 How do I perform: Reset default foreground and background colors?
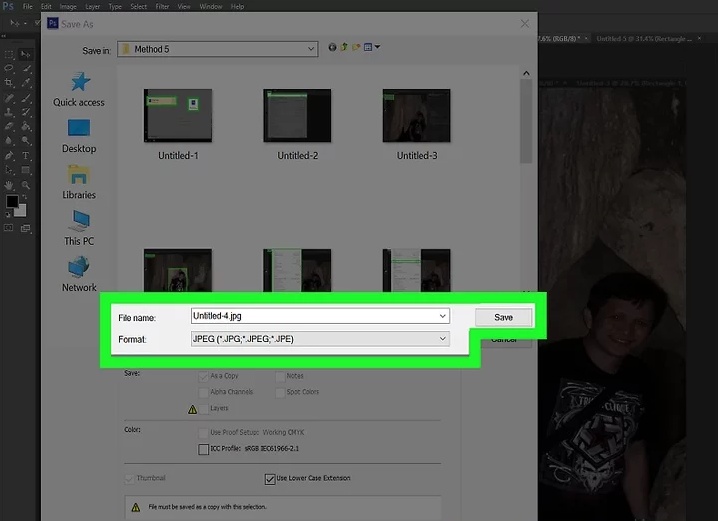(8, 214)
